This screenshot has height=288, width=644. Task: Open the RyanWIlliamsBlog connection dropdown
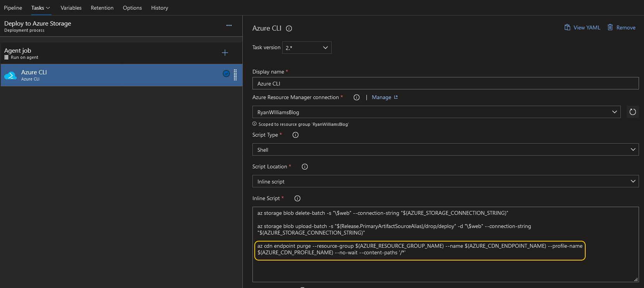(x=436, y=112)
